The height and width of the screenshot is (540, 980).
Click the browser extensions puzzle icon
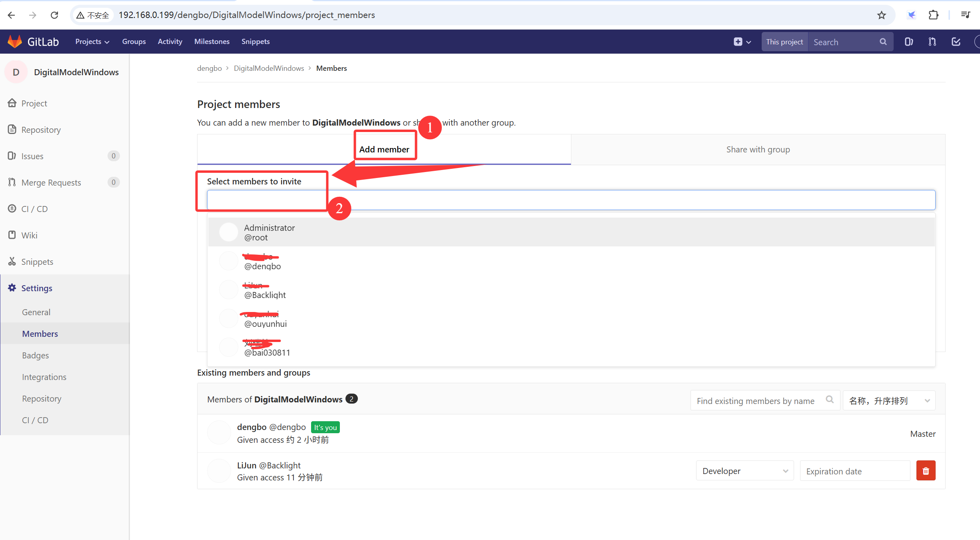point(933,15)
